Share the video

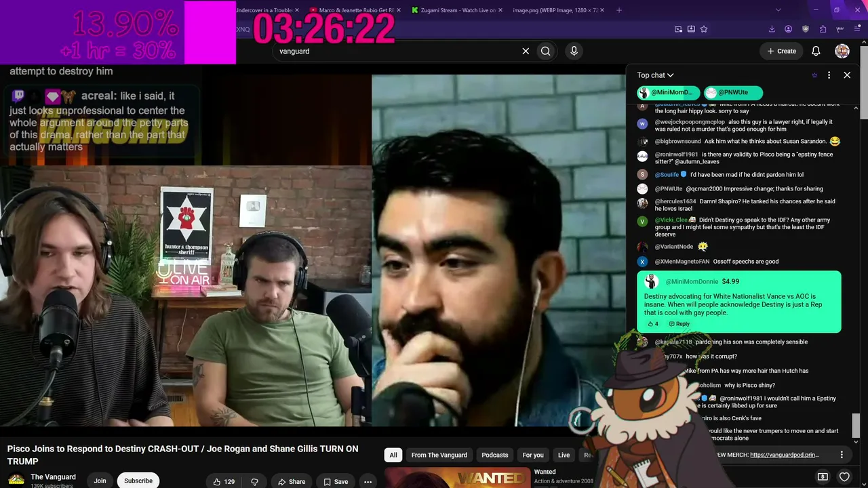[x=291, y=482]
